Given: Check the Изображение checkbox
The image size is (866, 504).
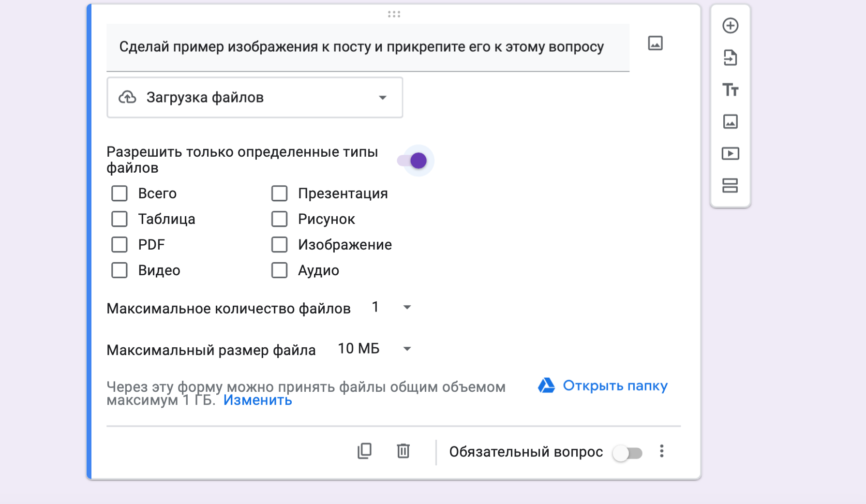Looking at the screenshot, I should pyautogui.click(x=280, y=245).
